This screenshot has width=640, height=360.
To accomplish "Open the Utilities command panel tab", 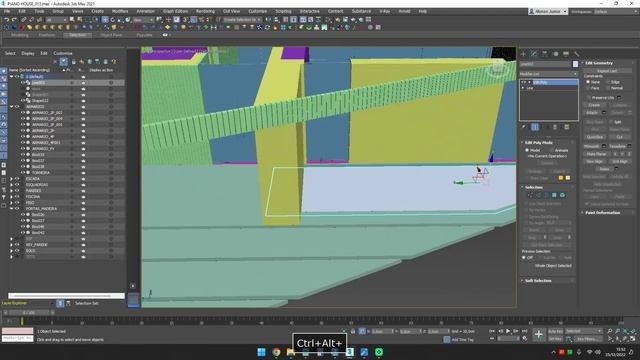I will tap(576, 54).
